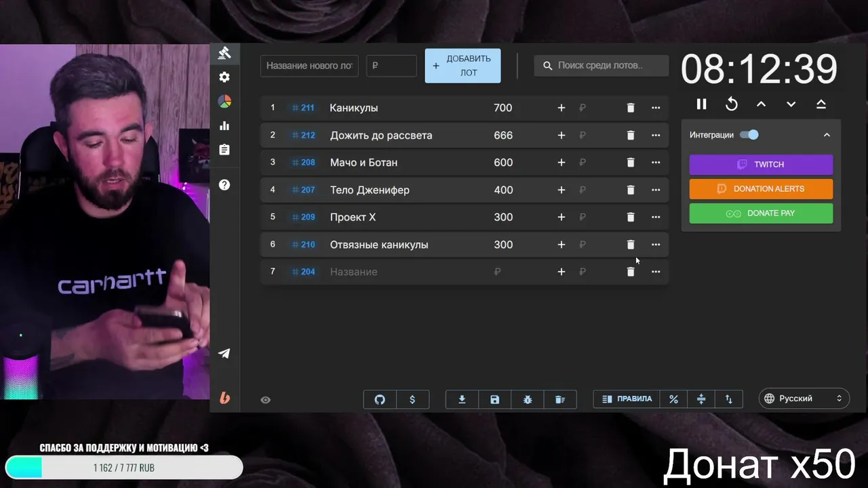Click the bug report icon
This screenshot has width=868, height=488.
(x=528, y=400)
